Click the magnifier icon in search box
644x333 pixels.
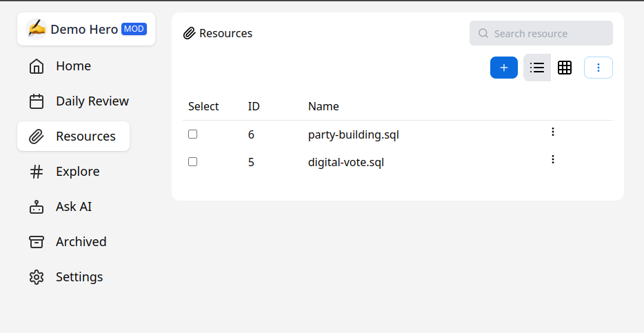pyautogui.click(x=483, y=33)
